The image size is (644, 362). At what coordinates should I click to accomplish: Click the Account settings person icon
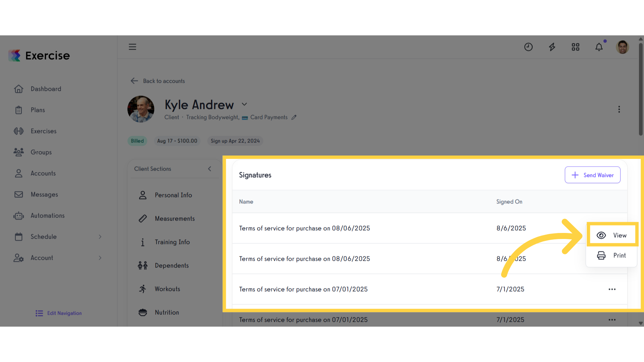tap(19, 258)
